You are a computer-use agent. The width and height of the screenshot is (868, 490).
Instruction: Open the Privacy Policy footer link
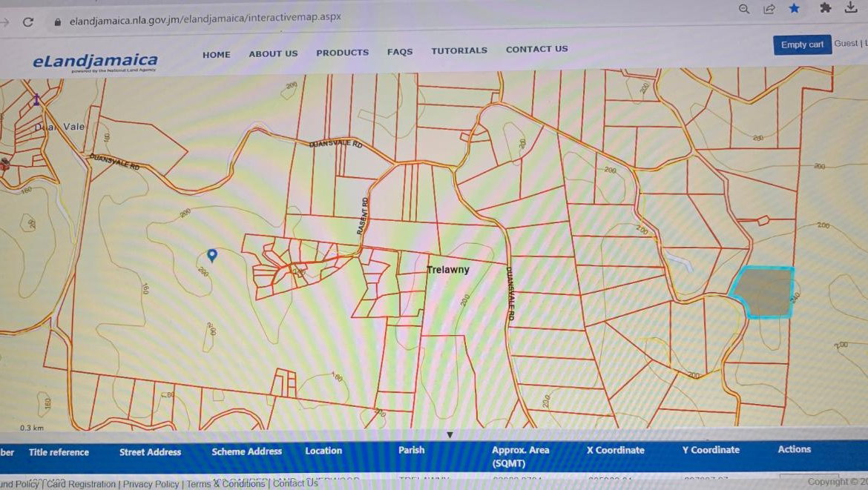[x=151, y=484]
